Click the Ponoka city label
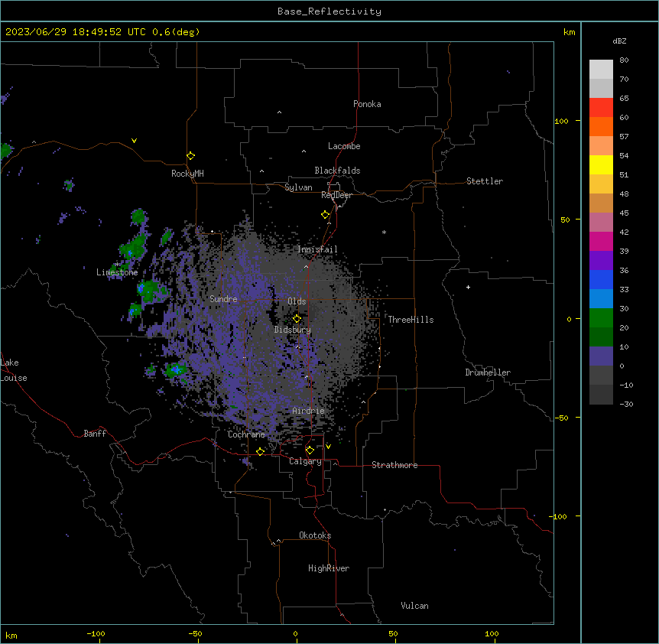The height and width of the screenshot is (644, 659). click(367, 104)
